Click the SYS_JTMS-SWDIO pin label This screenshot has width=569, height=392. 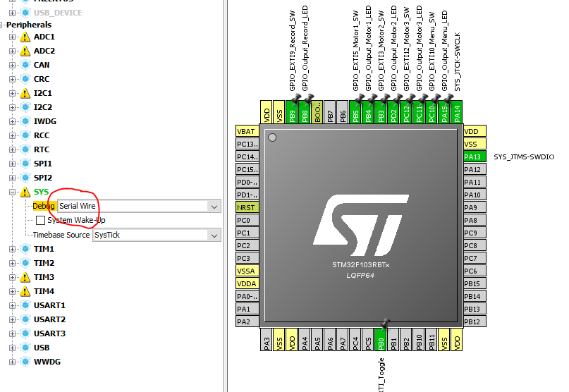point(524,157)
